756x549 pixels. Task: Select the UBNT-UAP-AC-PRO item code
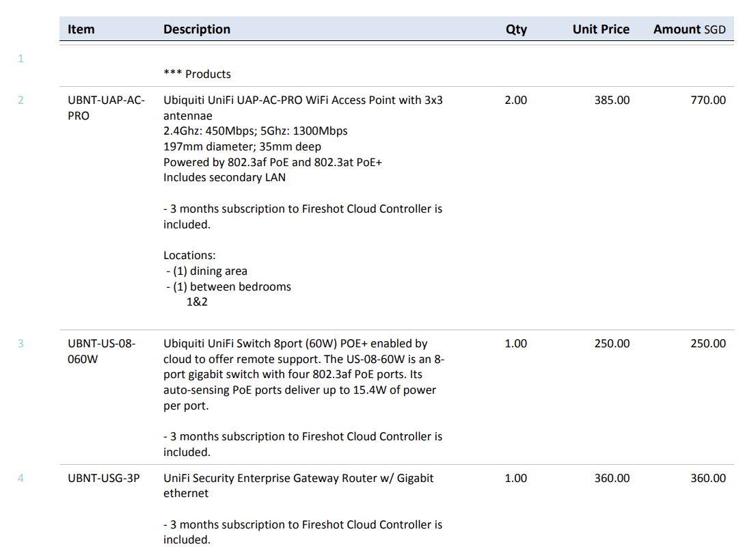[106, 108]
